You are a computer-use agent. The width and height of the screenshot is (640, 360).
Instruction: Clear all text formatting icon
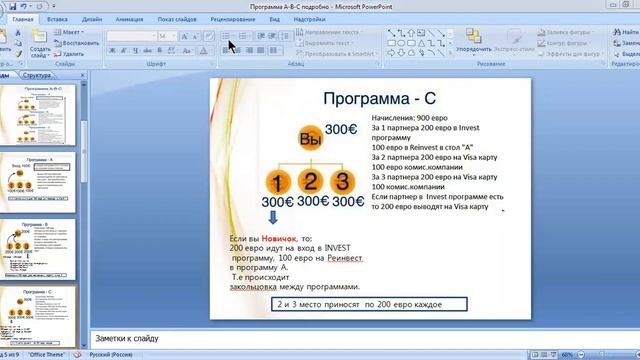pyautogui.click(x=209, y=36)
